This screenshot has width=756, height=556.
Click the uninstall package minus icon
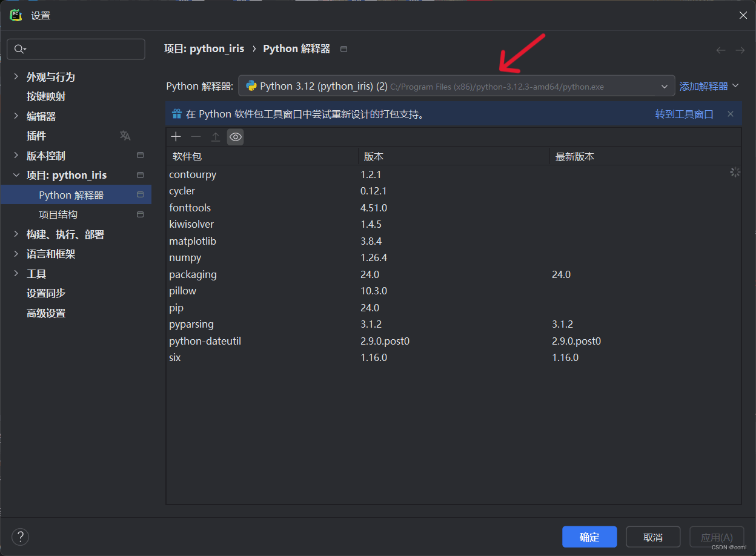pos(196,137)
